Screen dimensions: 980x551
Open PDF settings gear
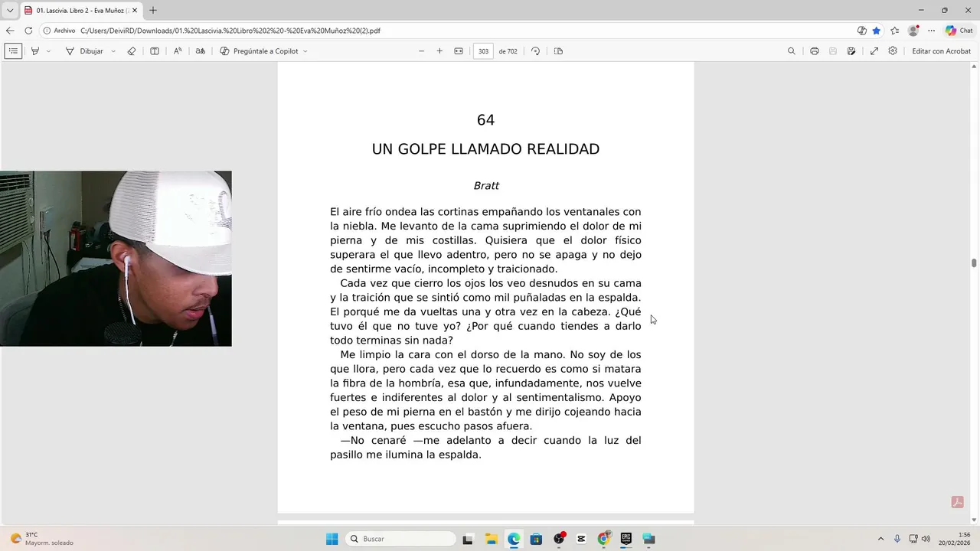(x=893, y=51)
